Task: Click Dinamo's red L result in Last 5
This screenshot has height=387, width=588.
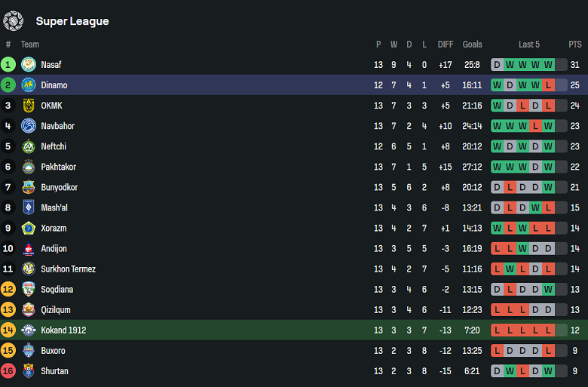Action: [x=548, y=85]
